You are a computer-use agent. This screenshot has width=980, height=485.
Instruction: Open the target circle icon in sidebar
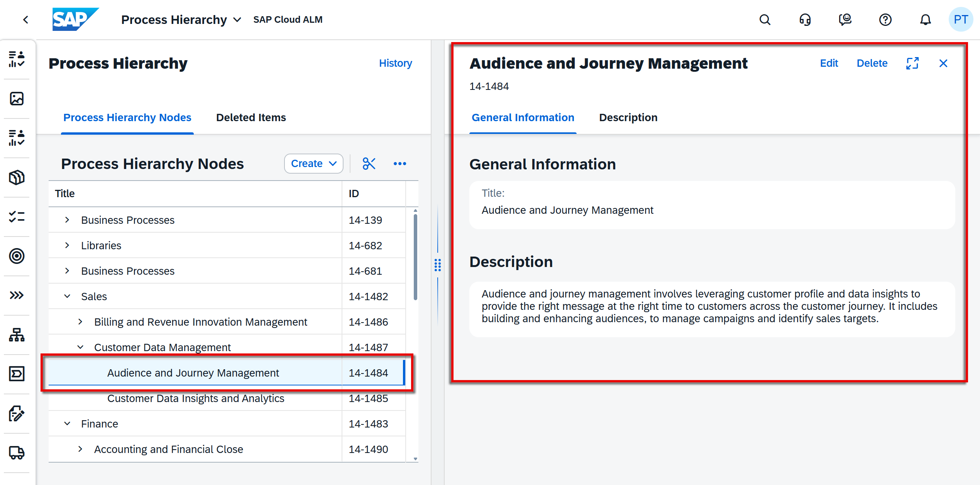pos(17,256)
